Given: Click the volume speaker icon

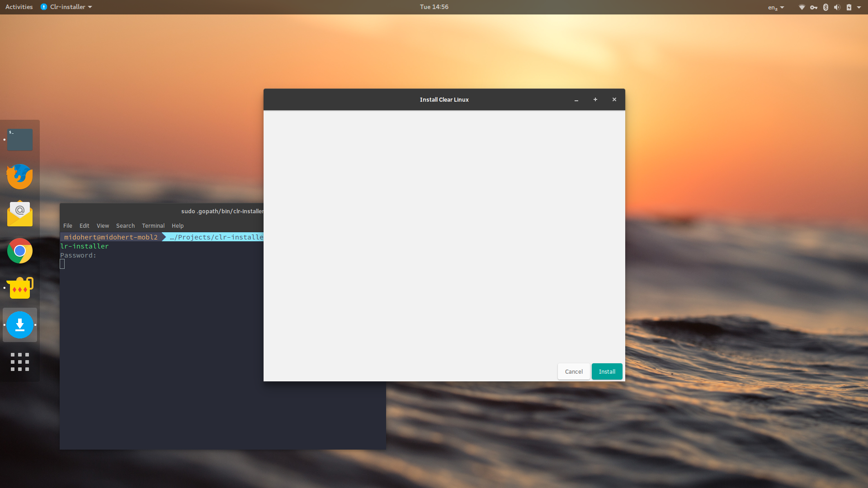Looking at the screenshot, I should 837,7.
